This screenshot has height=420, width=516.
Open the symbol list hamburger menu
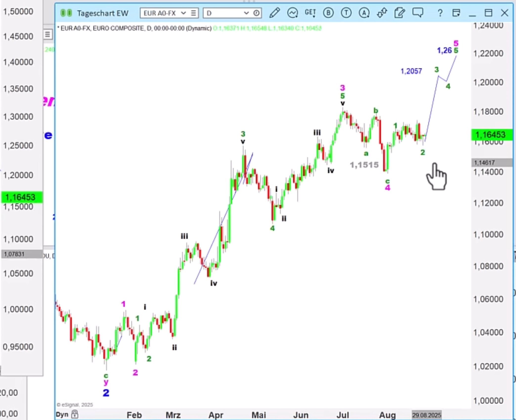[194, 13]
